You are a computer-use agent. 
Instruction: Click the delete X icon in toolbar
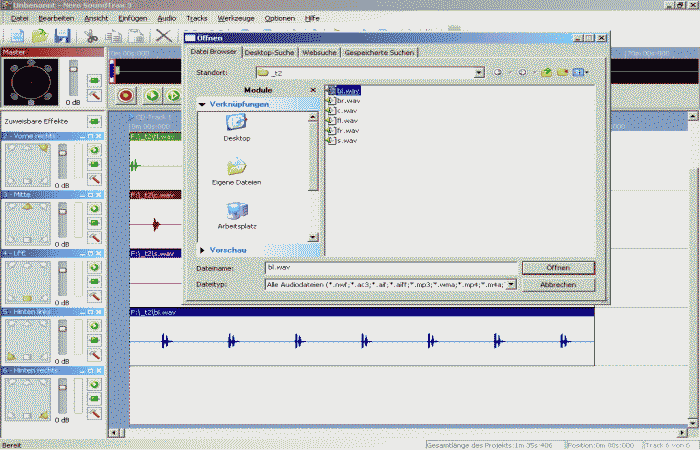[163, 36]
